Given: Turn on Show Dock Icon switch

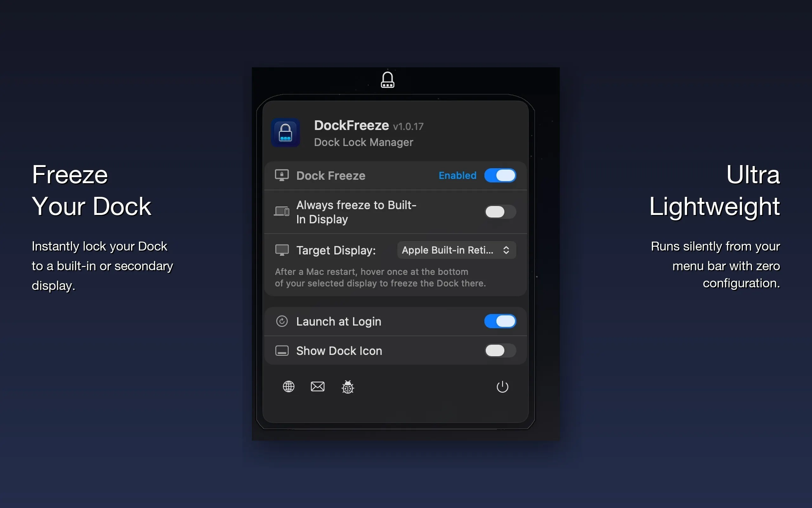Looking at the screenshot, I should click(500, 351).
